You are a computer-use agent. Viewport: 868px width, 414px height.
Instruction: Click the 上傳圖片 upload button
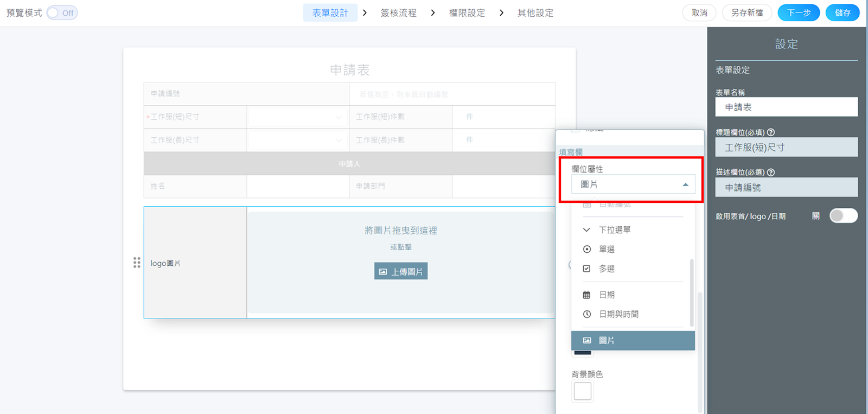(x=400, y=271)
